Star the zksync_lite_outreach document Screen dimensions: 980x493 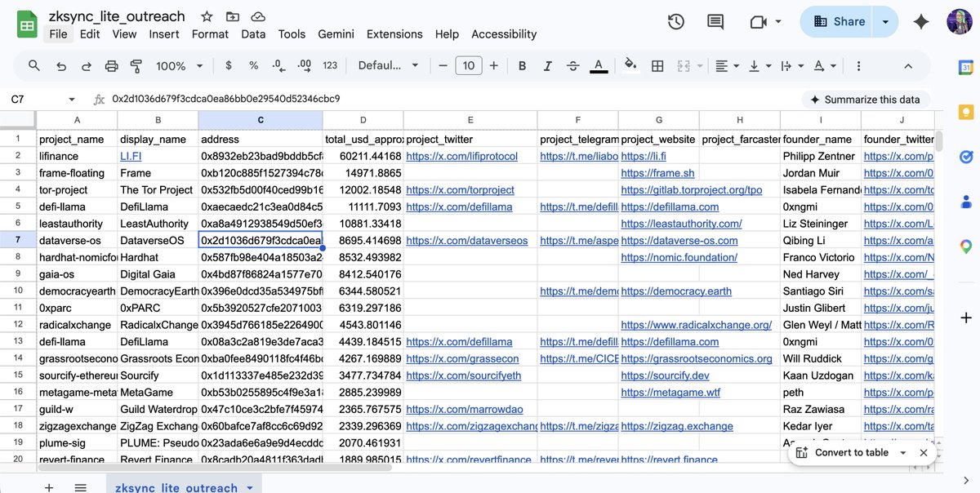click(207, 16)
